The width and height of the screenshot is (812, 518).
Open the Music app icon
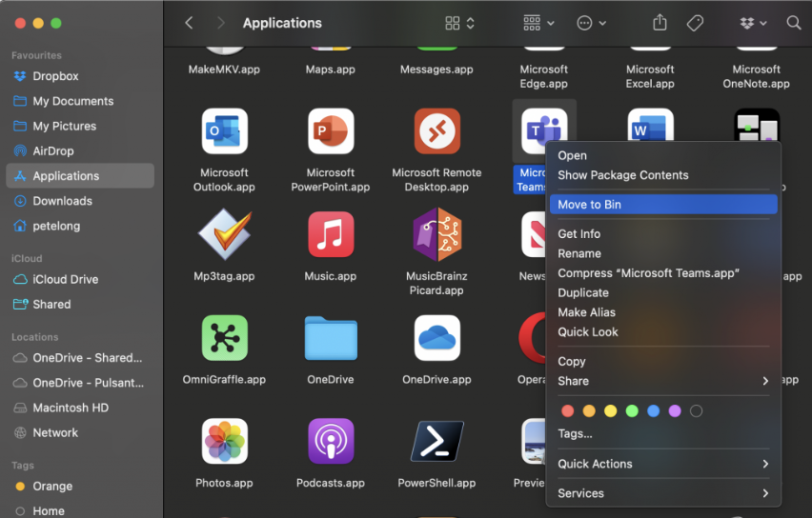pyautogui.click(x=331, y=234)
